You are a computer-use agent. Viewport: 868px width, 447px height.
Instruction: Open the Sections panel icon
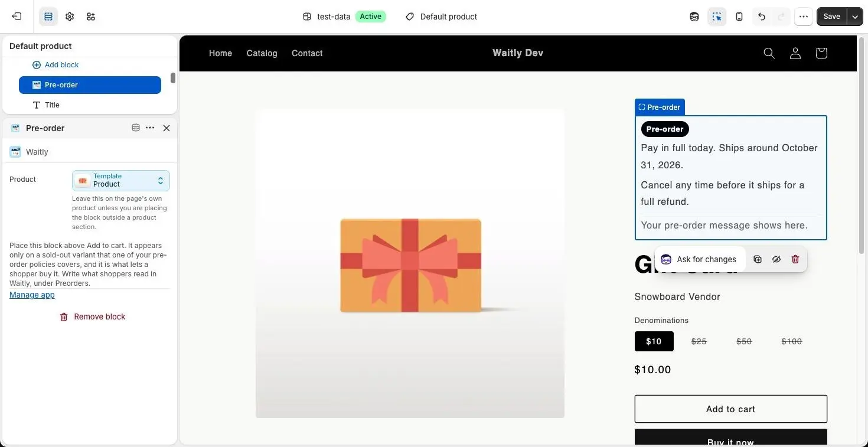tap(48, 17)
